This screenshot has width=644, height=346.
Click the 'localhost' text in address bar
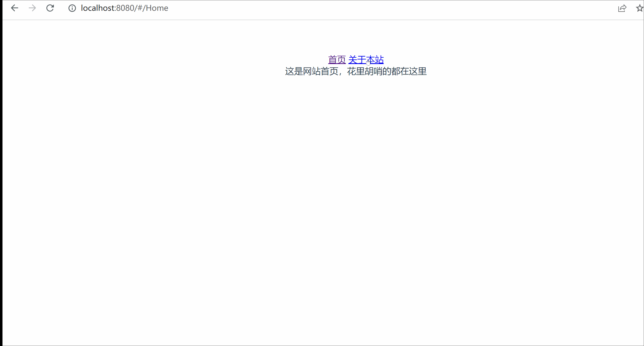(x=98, y=8)
